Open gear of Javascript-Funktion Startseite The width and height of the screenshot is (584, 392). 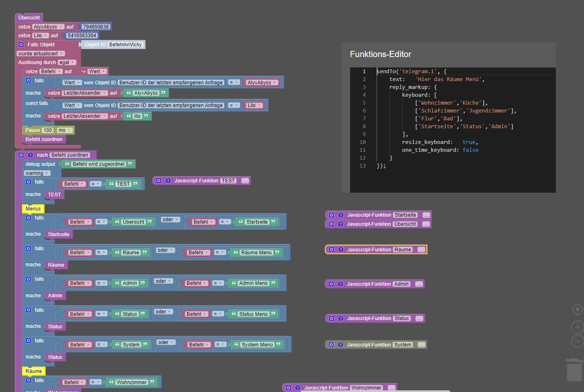tap(332, 215)
